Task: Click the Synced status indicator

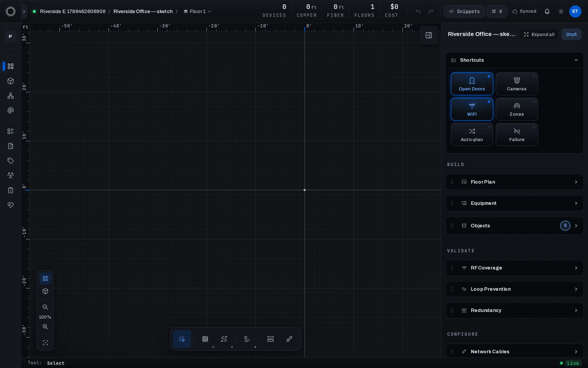Action: pos(524,11)
